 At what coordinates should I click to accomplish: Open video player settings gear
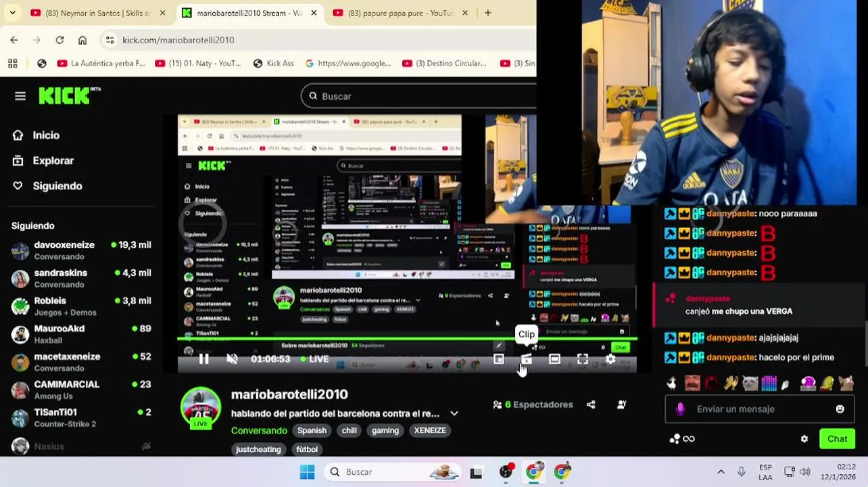click(x=610, y=359)
